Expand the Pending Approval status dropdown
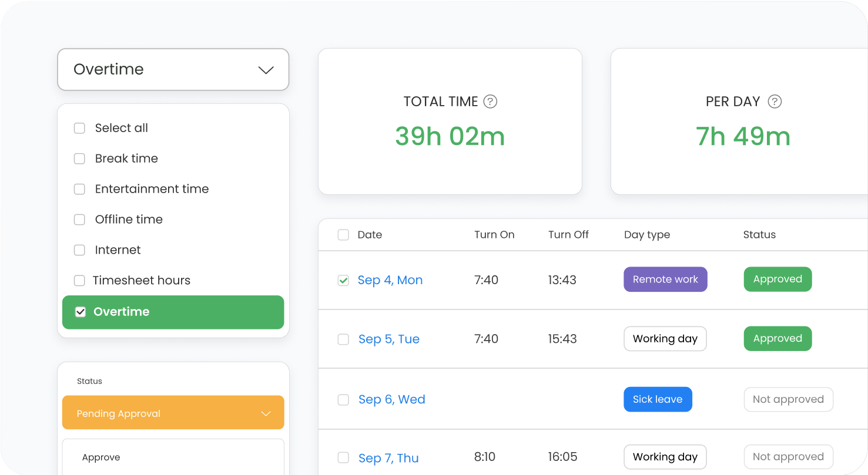This screenshot has width=868, height=475. [x=173, y=413]
